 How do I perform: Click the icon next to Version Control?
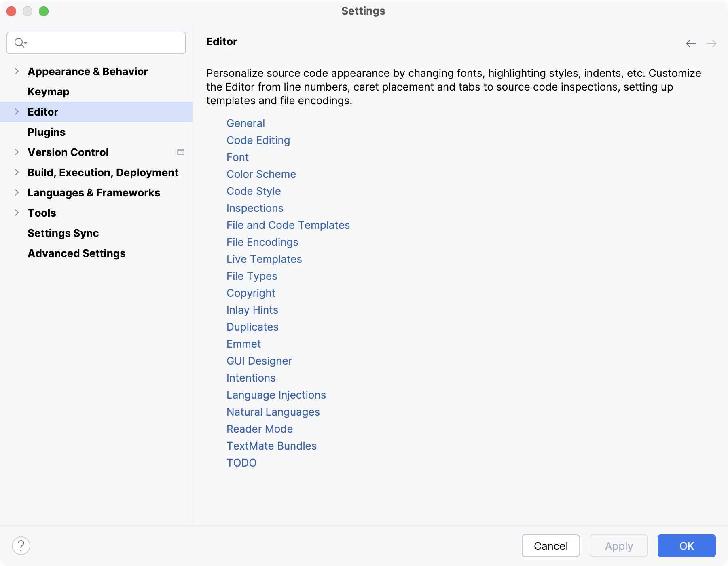pyautogui.click(x=181, y=152)
